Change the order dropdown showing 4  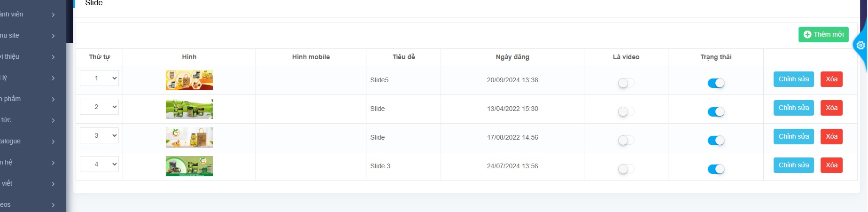click(99, 164)
